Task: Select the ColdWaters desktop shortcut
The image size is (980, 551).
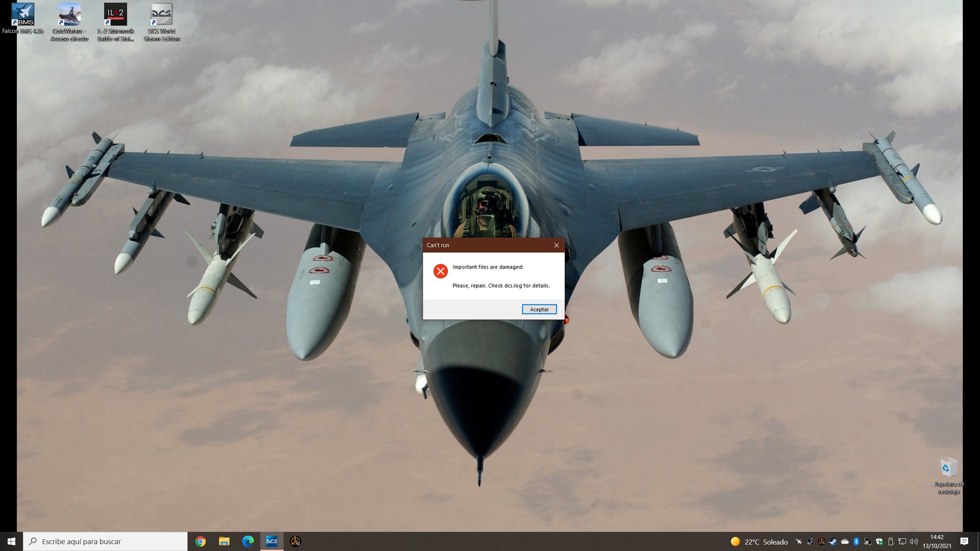Action: pos(69,22)
